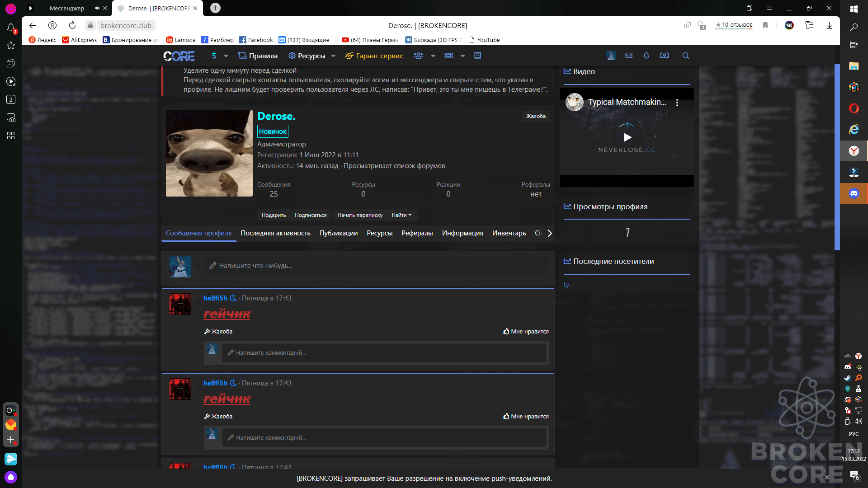Image resolution: width=868 pixels, height=488 pixels.
Task: Open the Инвентарь tab
Action: click(x=509, y=233)
